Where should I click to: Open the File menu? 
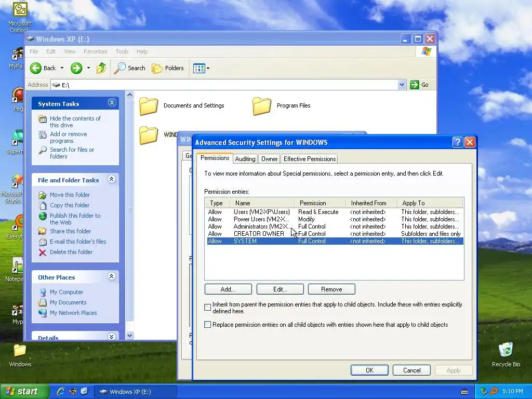coord(34,51)
